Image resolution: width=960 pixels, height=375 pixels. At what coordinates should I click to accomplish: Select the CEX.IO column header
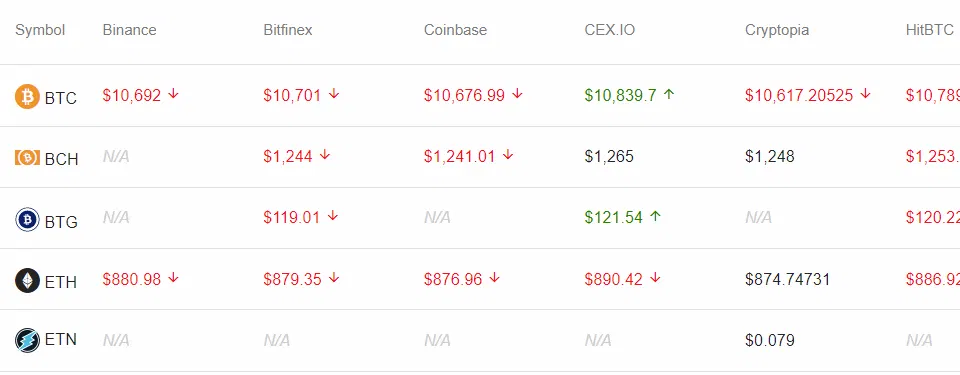point(610,30)
